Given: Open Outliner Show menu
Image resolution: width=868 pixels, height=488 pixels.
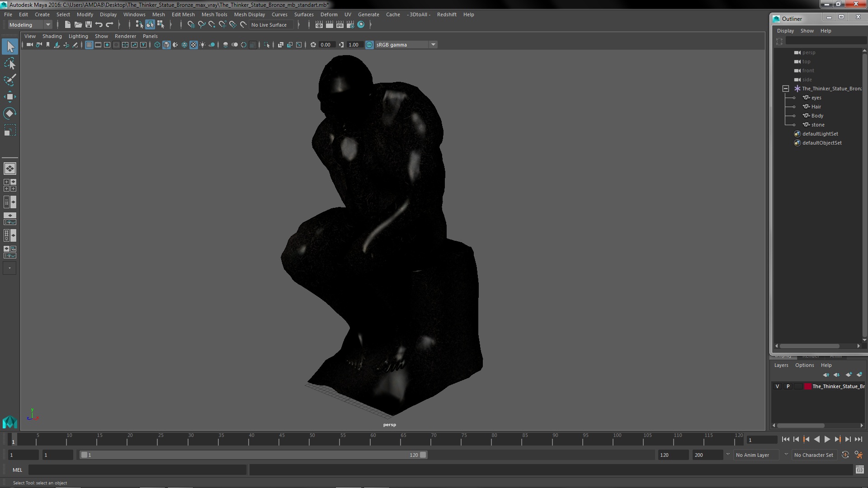Looking at the screenshot, I should pyautogui.click(x=807, y=31).
